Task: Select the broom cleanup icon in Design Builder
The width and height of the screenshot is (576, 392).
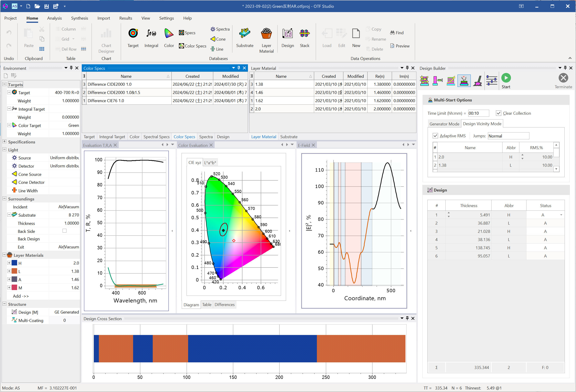Action: [477, 81]
